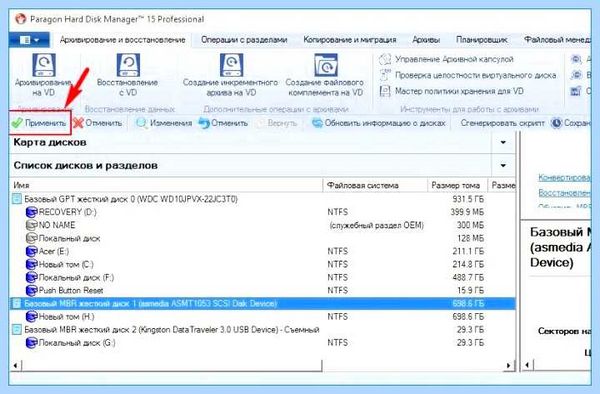
Task: Click Обновить информацию о дисках
Action: (x=379, y=123)
